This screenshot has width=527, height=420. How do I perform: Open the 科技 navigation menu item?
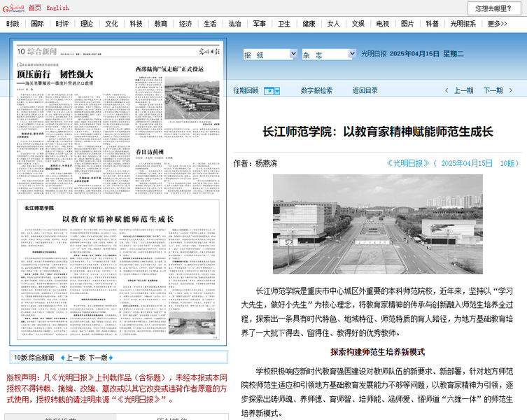[136, 24]
